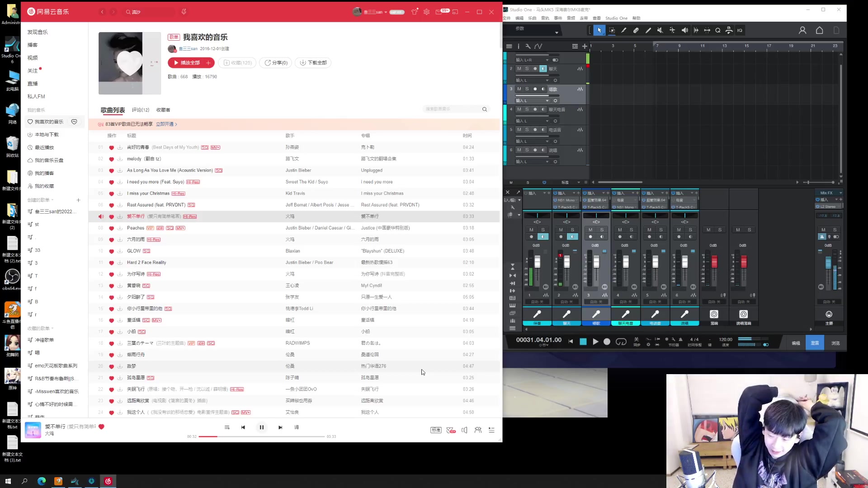This screenshot has height=488, width=868.
Task: Open the NetEase settings gear icon
Action: (x=426, y=12)
